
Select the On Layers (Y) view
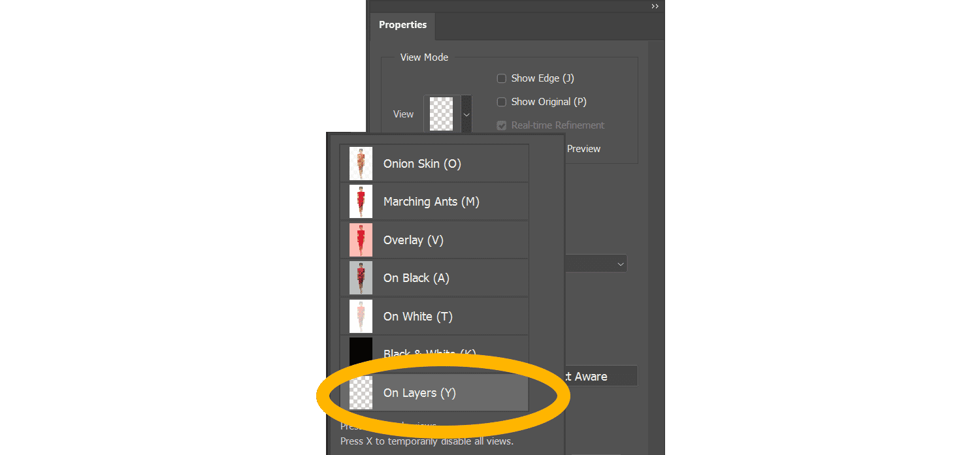point(419,393)
